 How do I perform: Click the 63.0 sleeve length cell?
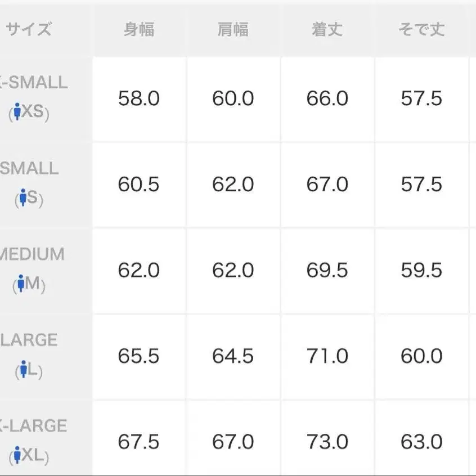421,442
